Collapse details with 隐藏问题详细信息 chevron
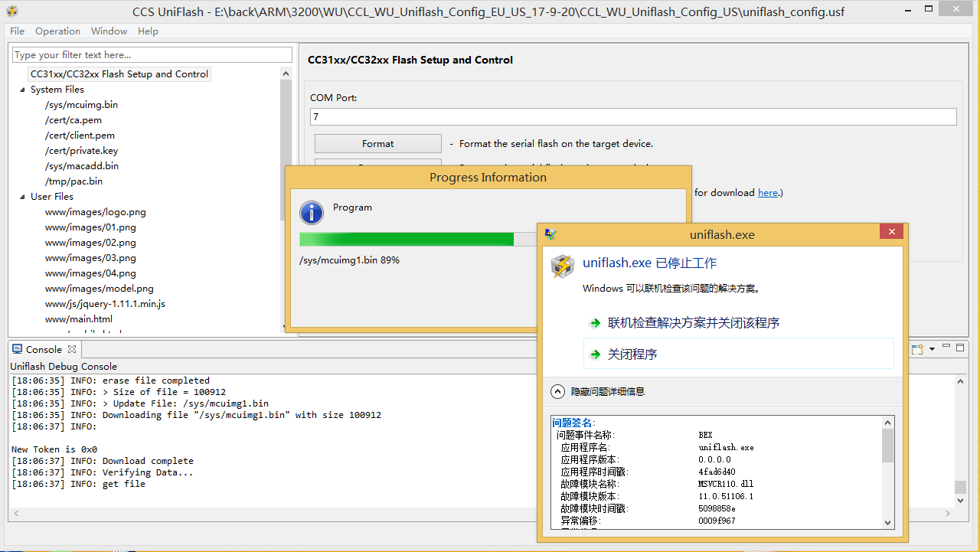Viewport: 980px width, 552px height. point(558,391)
